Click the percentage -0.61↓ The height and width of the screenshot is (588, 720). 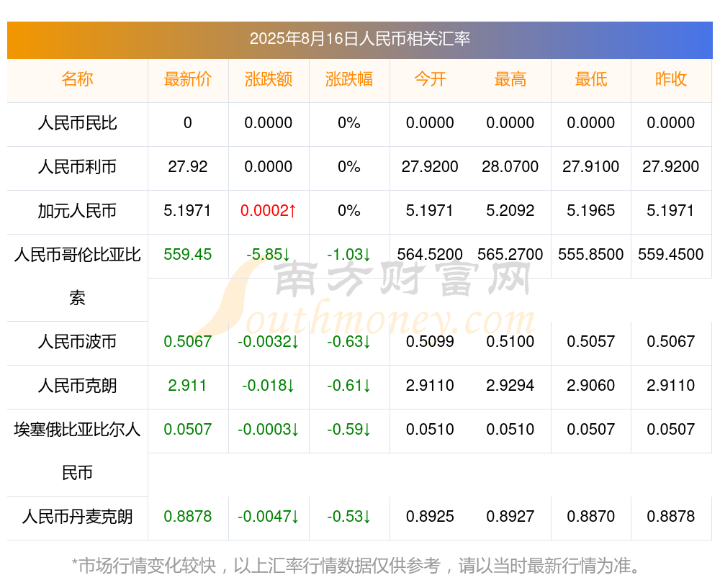[349, 386]
